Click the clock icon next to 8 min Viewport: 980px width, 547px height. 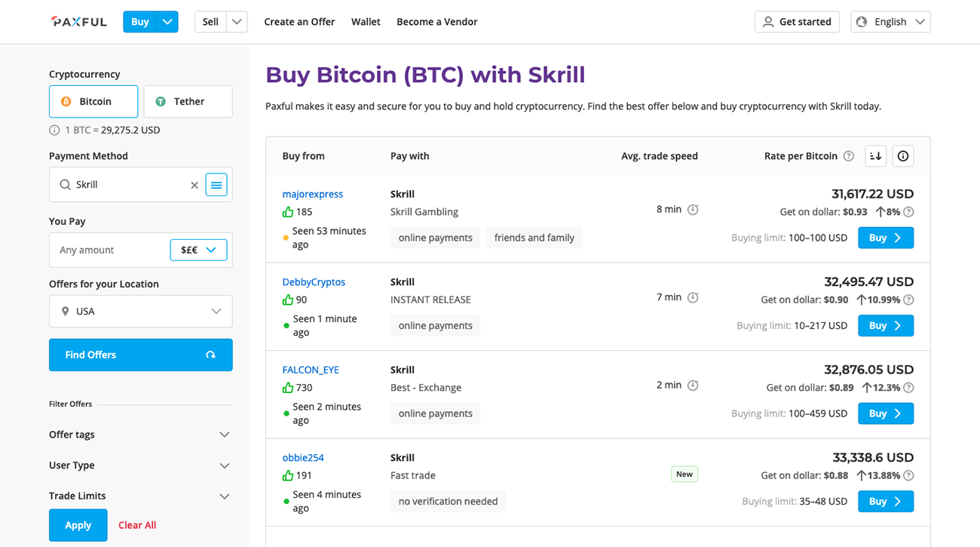(x=693, y=209)
